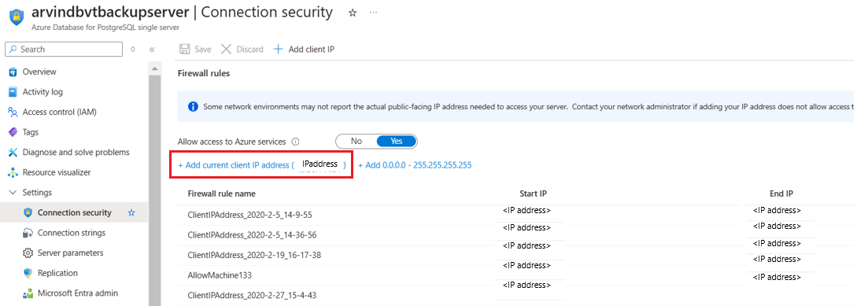The image size is (868, 306).
Task: Set Azure services access to No
Action: (356, 141)
